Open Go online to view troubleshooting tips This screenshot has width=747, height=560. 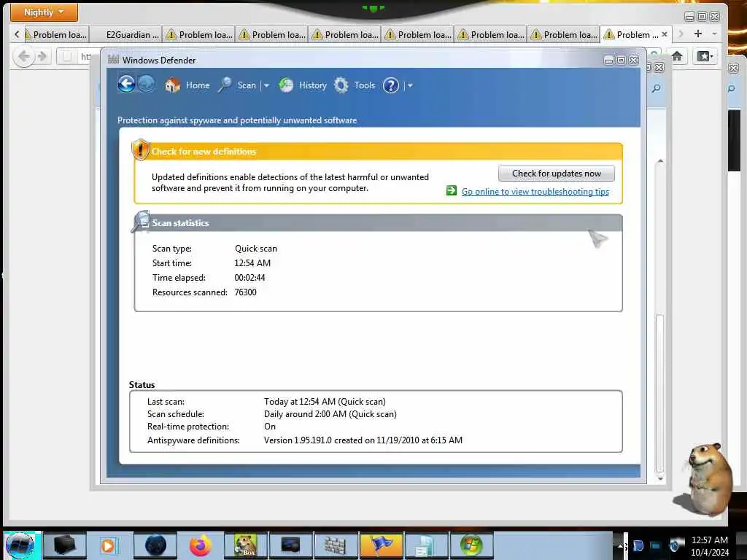[x=535, y=192]
